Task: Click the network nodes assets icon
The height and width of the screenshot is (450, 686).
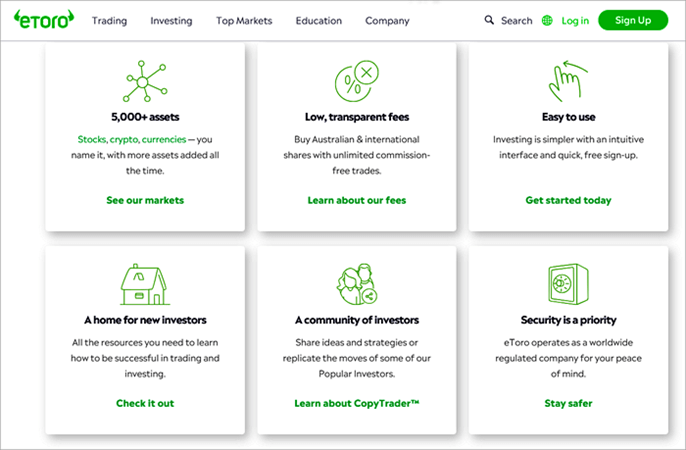Action: click(145, 79)
